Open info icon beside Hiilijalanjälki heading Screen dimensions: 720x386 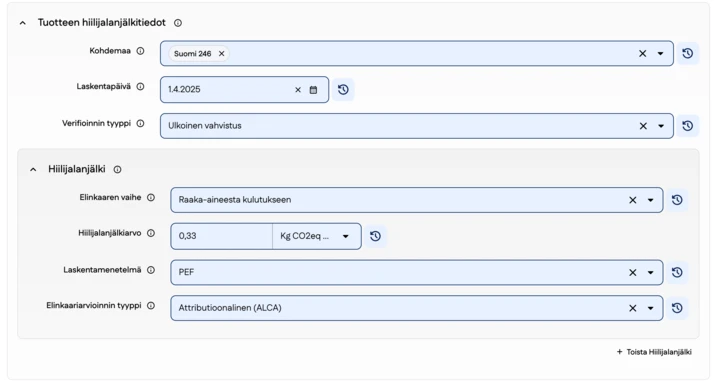point(118,169)
